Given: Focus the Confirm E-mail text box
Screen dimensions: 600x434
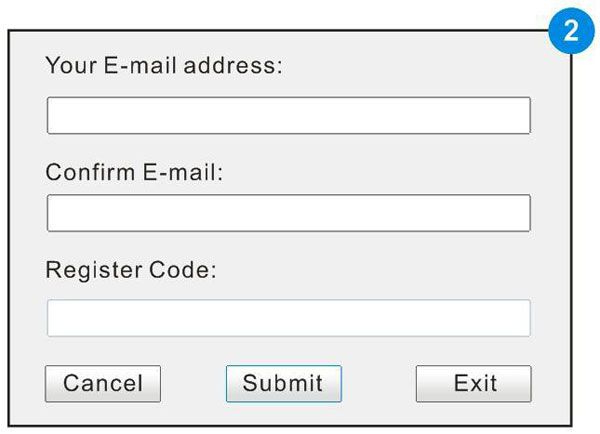Looking at the screenshot, I should coord(288,213).
